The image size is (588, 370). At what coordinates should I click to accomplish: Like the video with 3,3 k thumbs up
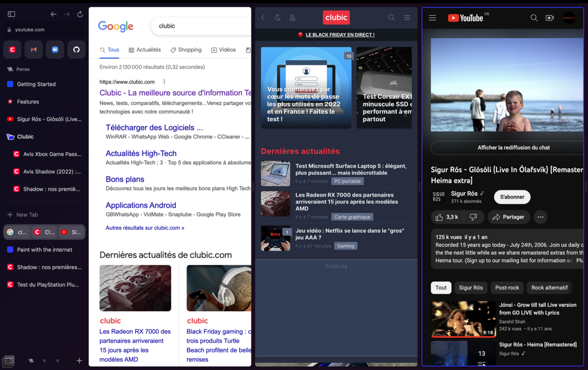(446, 217)
